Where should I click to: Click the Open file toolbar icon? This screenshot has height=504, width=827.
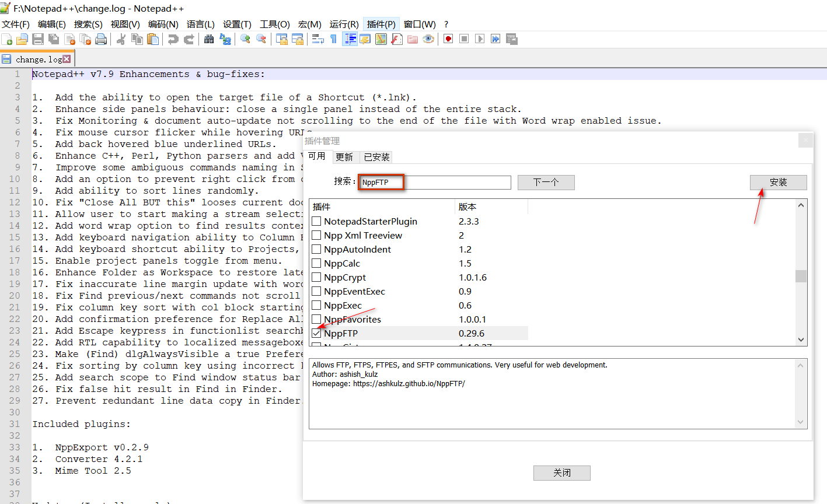(22, 39)
